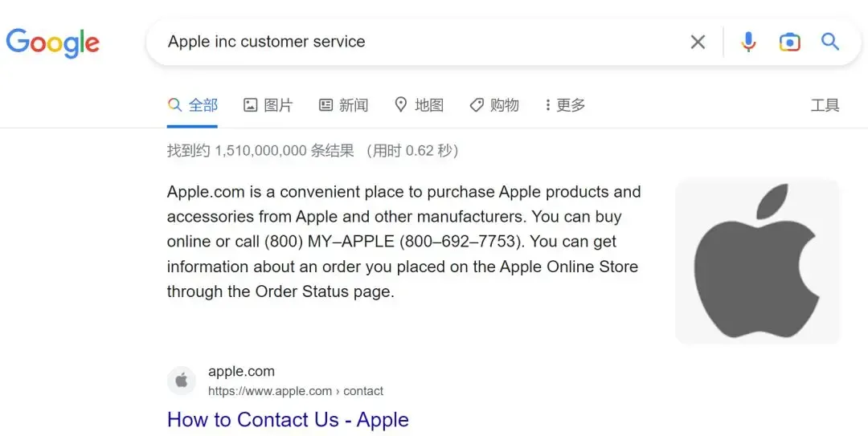Select the 全部 tab
Viewport: 868px width, 436px height.
coord(193,105)
